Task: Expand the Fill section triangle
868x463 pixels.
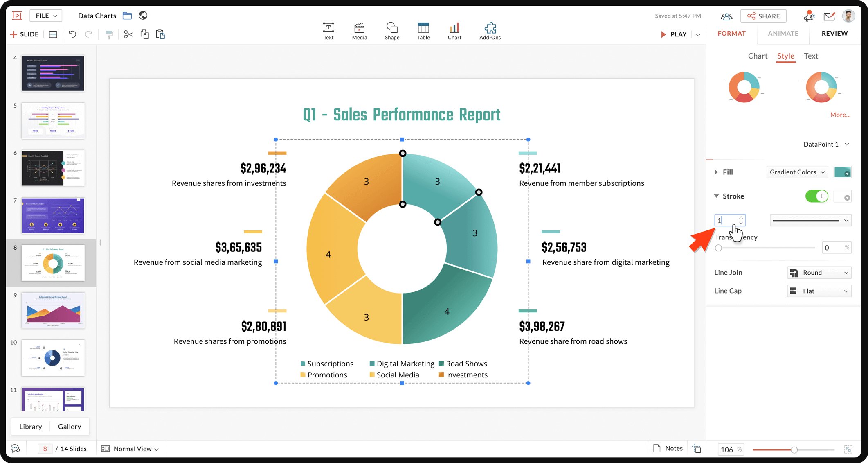Action: [x=716, y=172]
